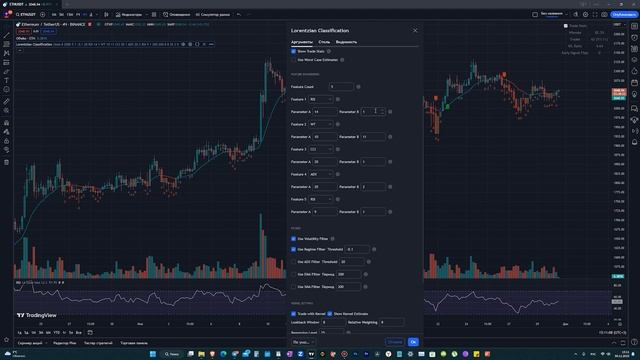640x360 pixels.
Task: Open the Windows taskbar search
Action: point(172,354)
